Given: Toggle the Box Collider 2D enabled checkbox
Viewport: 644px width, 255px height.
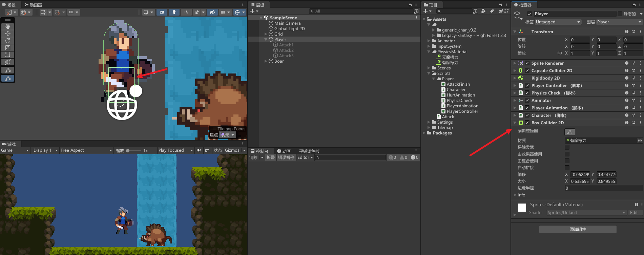Looking at the screenshot, I should click(527, 123).
